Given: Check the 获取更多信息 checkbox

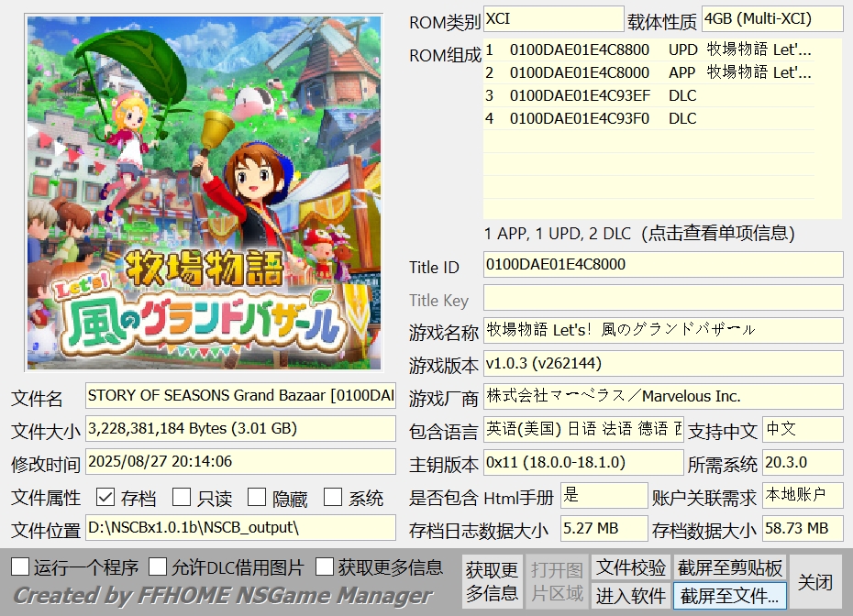Looking at the screenshot, I should [x=324, y=566].
